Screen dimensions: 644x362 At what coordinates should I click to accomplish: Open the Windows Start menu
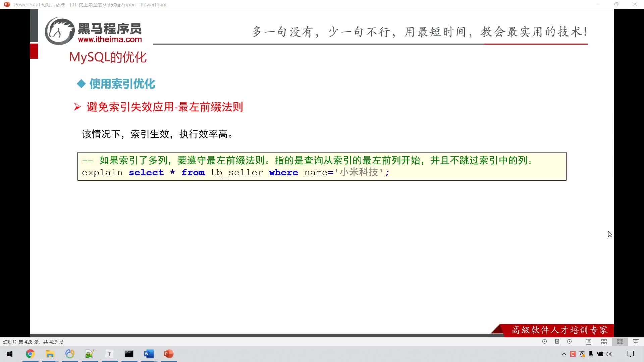point(10,354)
